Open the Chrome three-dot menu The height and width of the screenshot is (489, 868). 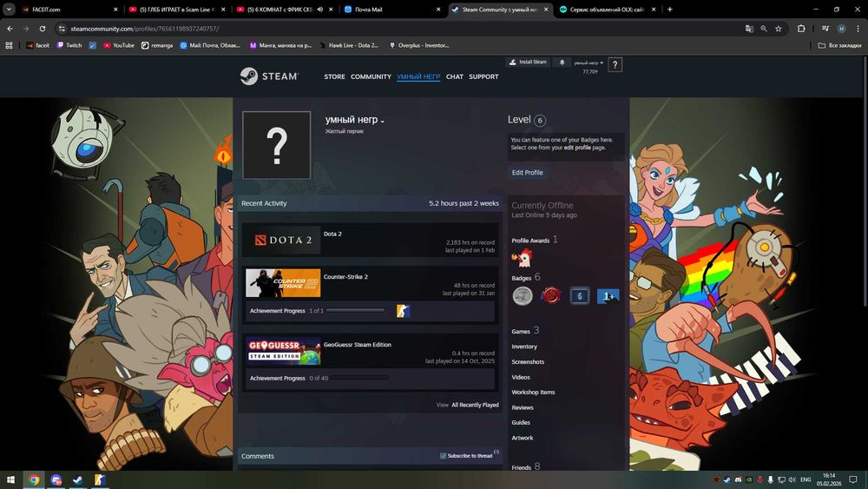(858, 29)
